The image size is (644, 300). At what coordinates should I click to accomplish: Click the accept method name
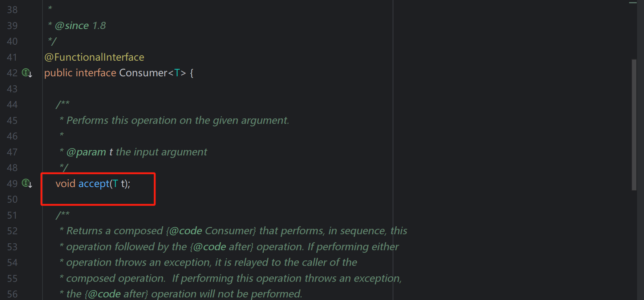tap(94, 184)
